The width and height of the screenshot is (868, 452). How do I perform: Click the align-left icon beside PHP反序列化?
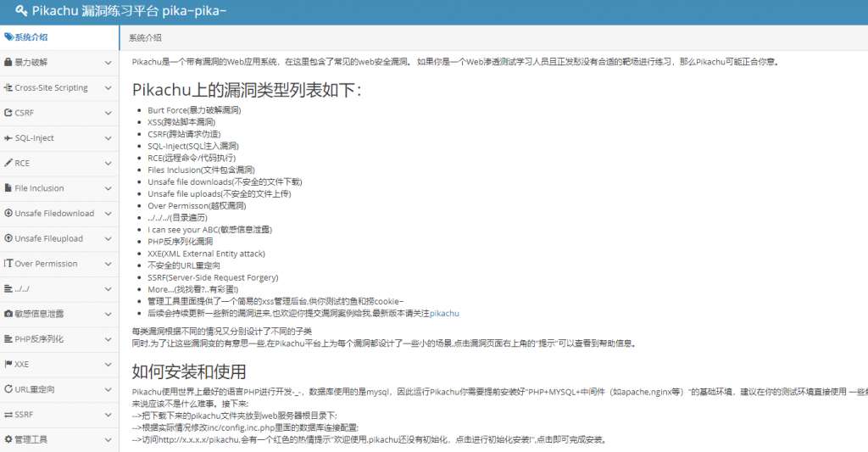point(8,338)
